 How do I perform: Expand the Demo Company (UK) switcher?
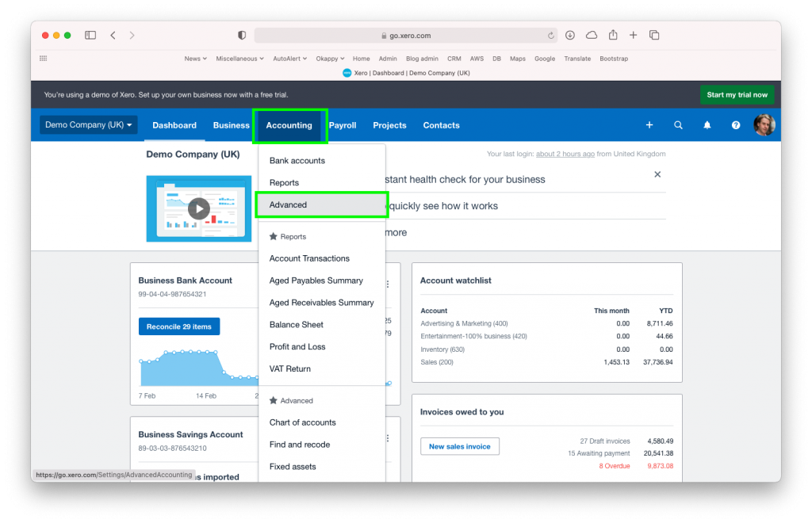tap(89, 124)
